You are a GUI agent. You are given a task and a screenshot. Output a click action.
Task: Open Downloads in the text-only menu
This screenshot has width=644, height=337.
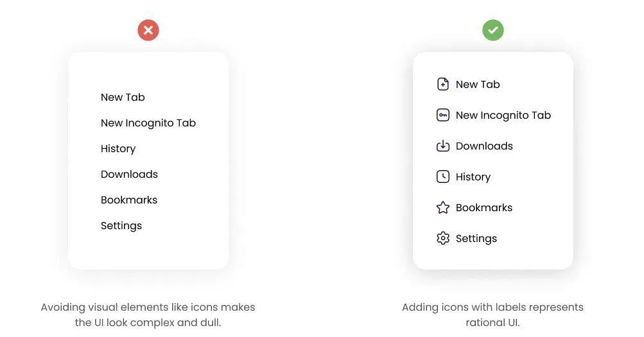pyautogui.click(x=129, y=175)
